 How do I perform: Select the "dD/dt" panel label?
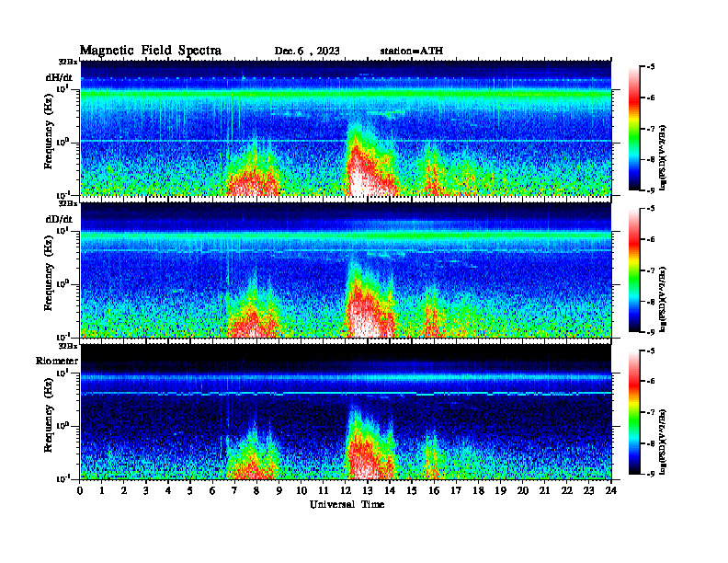click(59, 219)
